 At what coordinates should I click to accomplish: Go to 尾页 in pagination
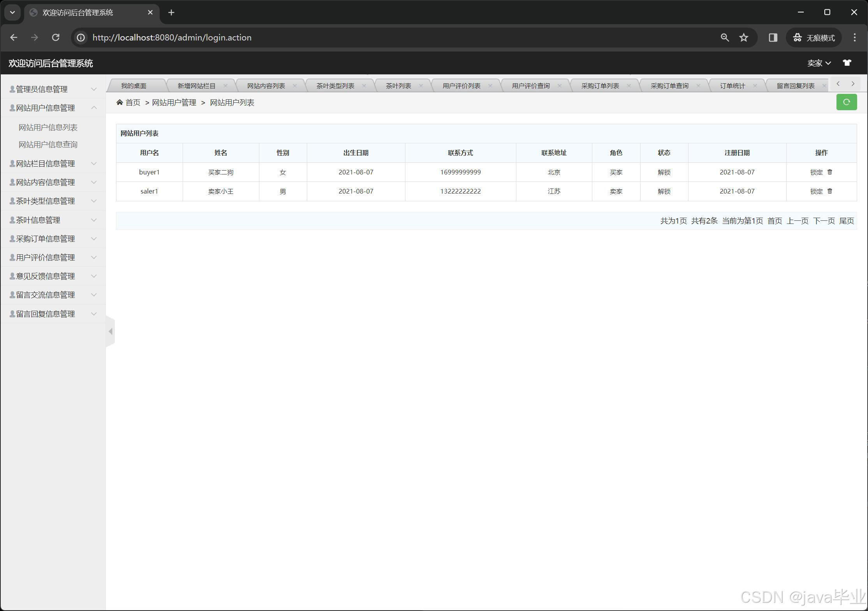pos(847,221)
